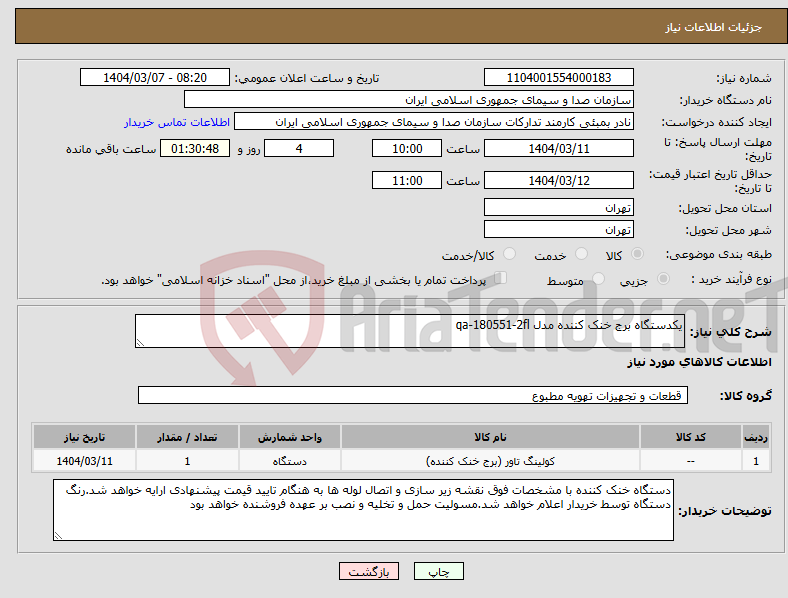Click the resize handle of the description text area
The image size is (788, 598).
[x=140, y=343]
